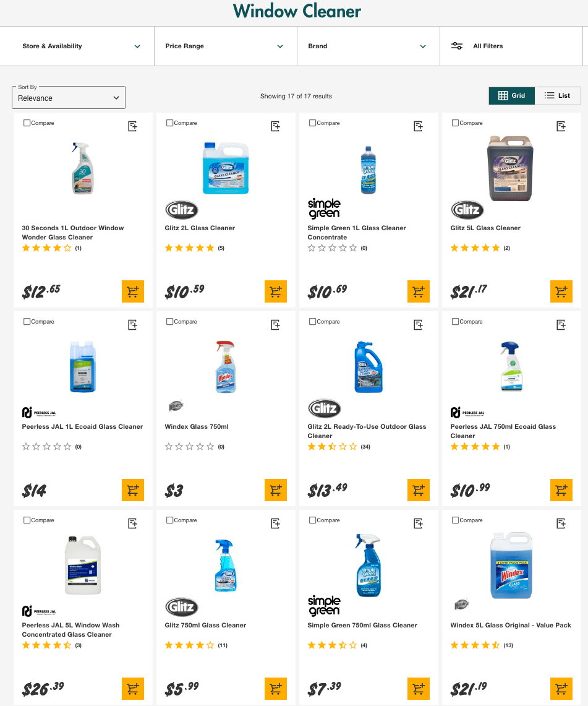Add Windex 5L Value Pack to shopping list
This screenshot has height=706, width=588.
tap(561, 523)
